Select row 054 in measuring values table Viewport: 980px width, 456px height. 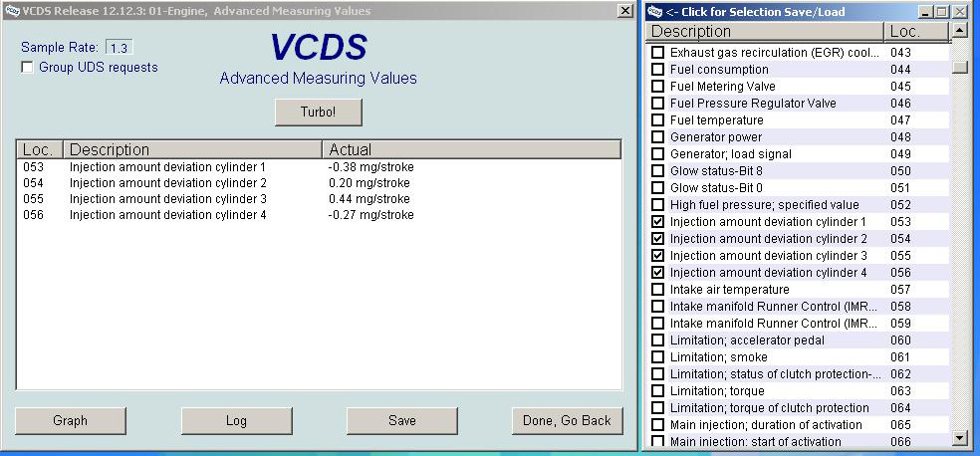click(x=319, y=183)
